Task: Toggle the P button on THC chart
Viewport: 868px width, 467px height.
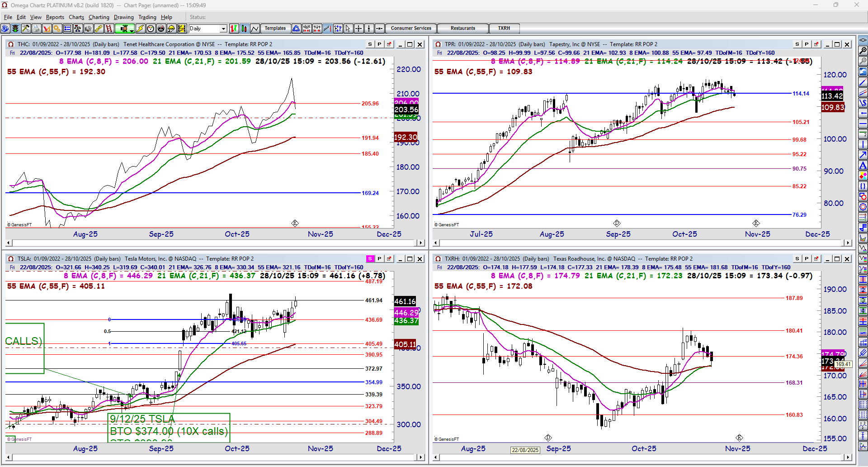Action: [x=379, y=44]
